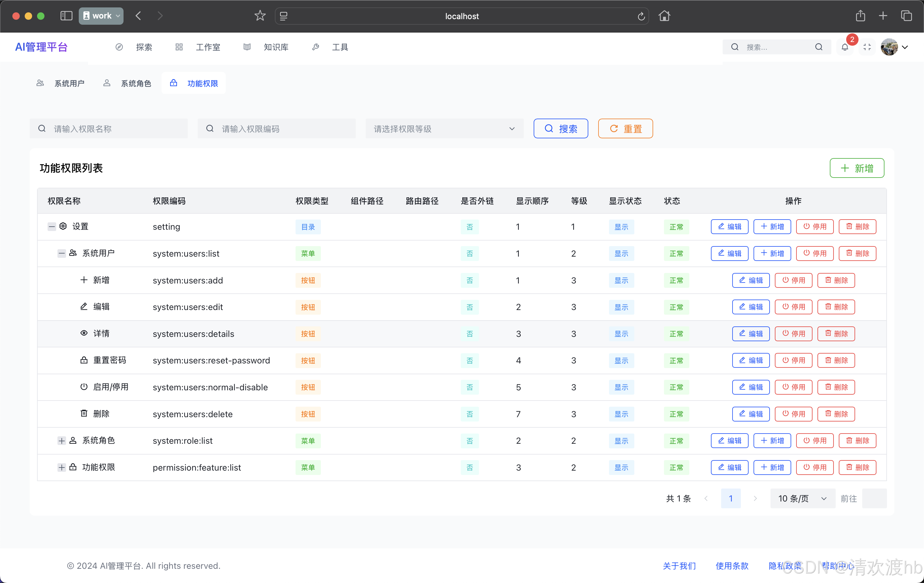The height and width of the screenshot is (583, 924).
Task: Expand the 系统角色 tree row
Action: tap(61, 441)
